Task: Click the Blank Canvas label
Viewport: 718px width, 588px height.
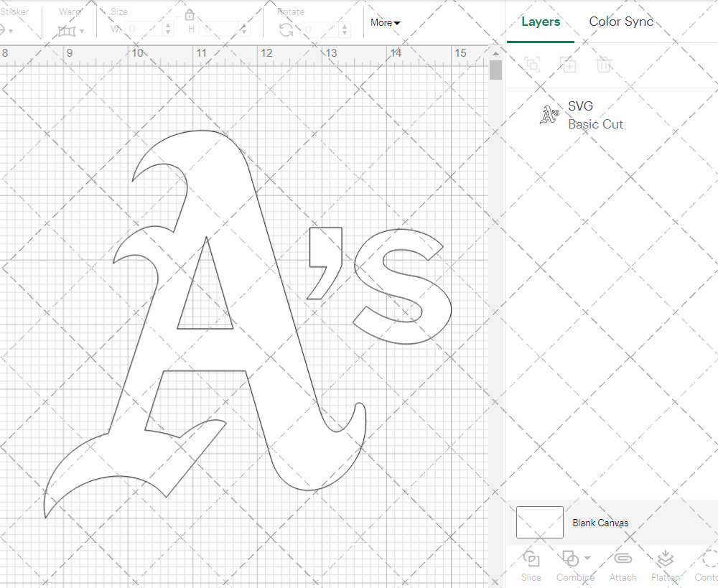Action: (x=600, y=523)
